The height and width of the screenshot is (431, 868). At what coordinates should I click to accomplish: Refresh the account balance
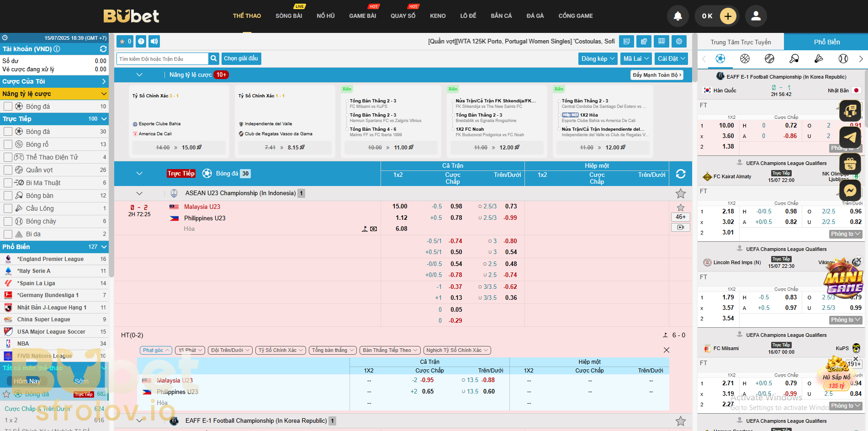(x=103, y=49)
